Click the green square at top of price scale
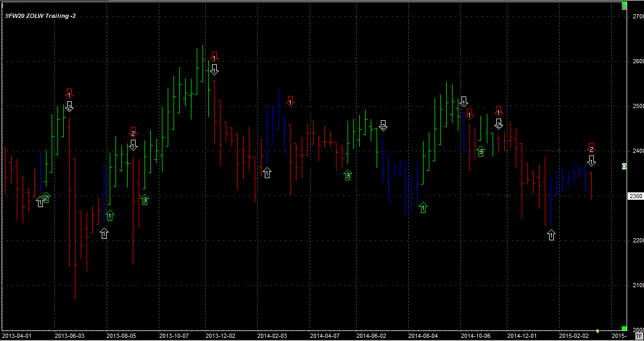Image resolution: width=644 pixels, height=341 pixels. pos(624,7)
